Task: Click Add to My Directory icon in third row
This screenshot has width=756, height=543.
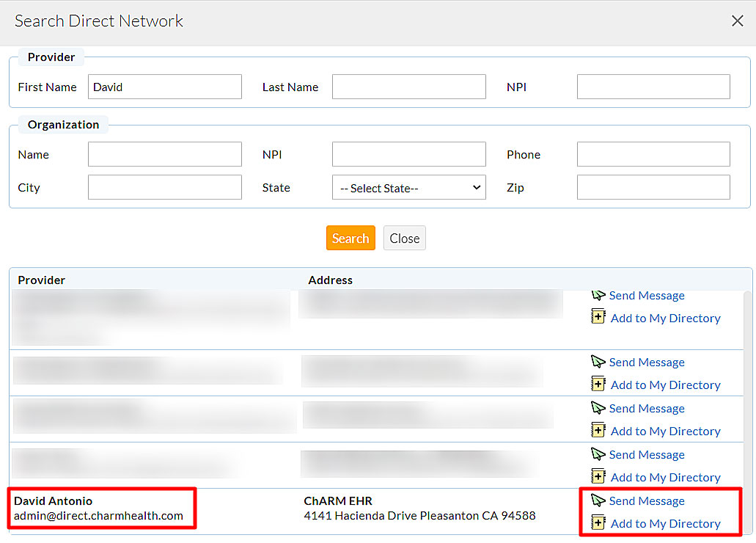Action: coord(598,431)
